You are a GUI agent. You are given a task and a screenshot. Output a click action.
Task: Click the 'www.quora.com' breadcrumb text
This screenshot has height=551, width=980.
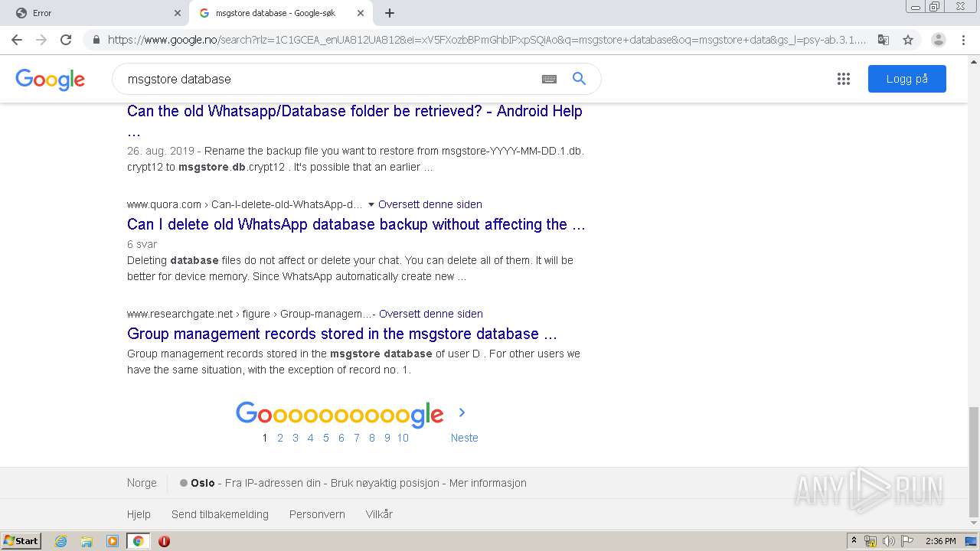tap(164, 204)
